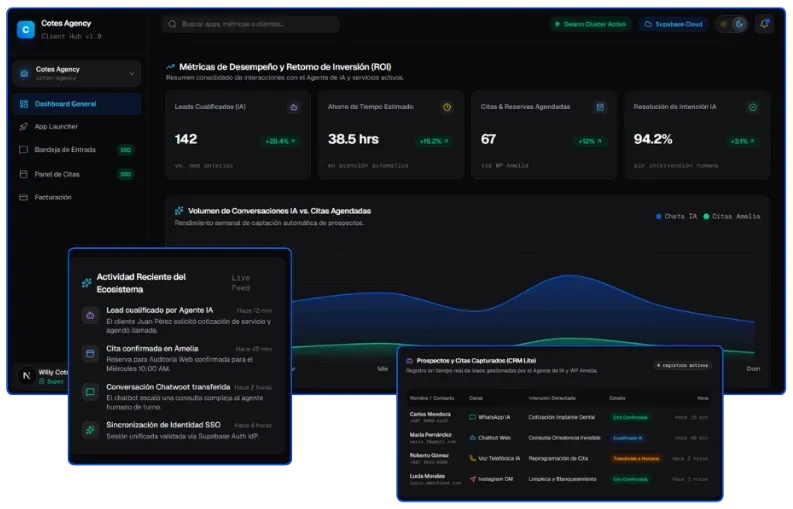Click the Swarm Cluster Activo status badge
Viewport: 793px width, 509px height.
590,24
